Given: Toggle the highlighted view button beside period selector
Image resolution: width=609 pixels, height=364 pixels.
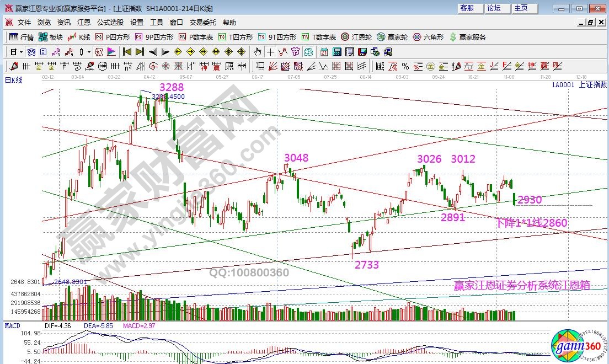Looking at the screenshot, I should 31,52.
